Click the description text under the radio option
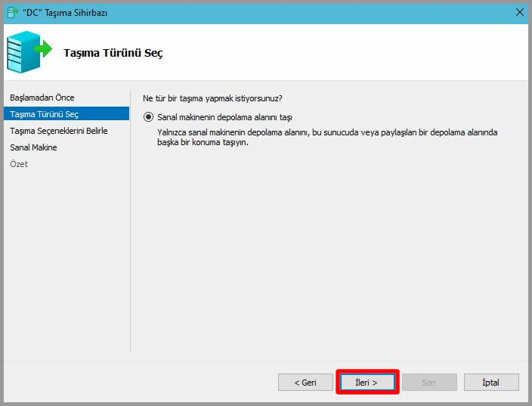532x406 pixels. click(x=326, y=137)
